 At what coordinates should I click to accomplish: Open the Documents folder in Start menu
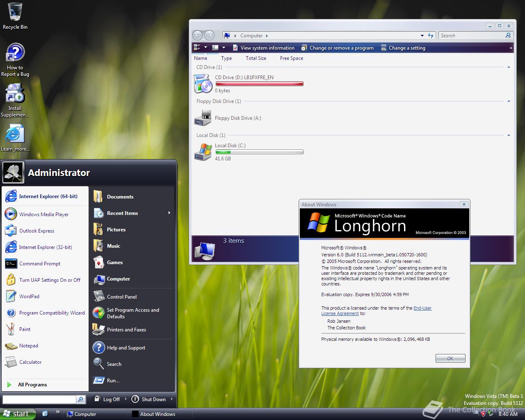(x=132, y=197)
